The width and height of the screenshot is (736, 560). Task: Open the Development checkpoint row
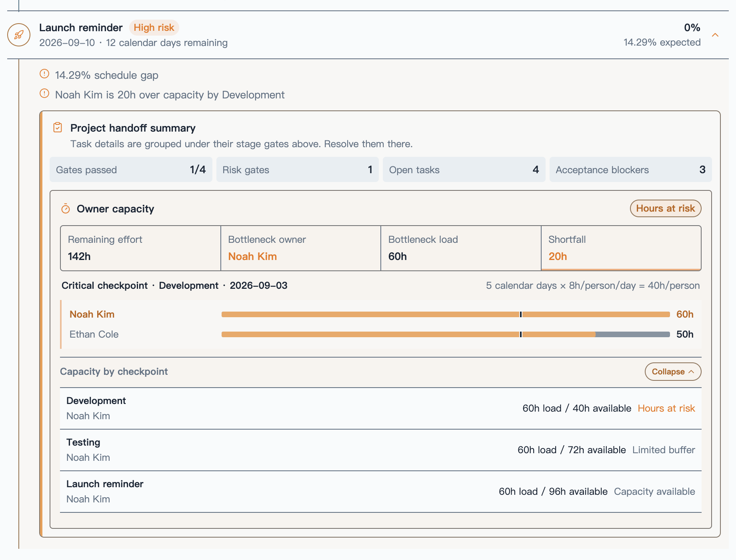(x=381, y=408)
